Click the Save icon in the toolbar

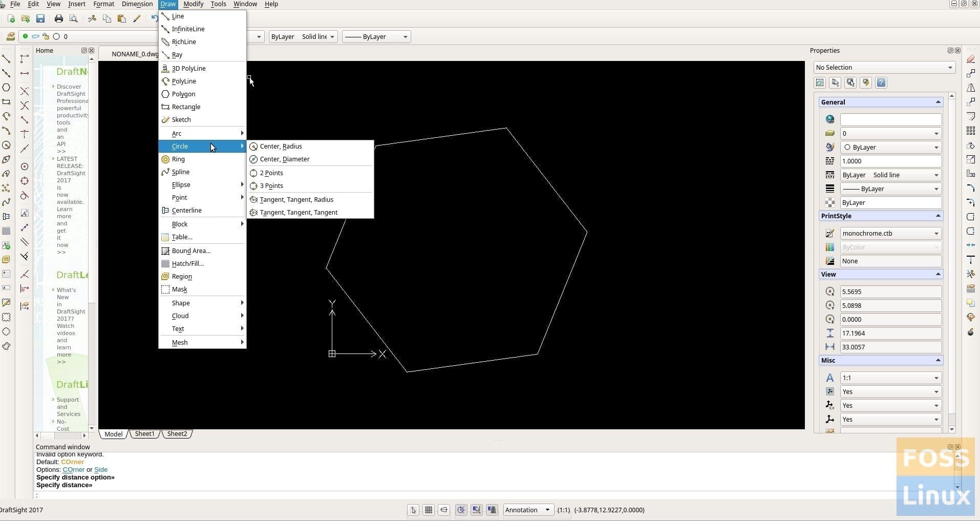tap(40, 19)
